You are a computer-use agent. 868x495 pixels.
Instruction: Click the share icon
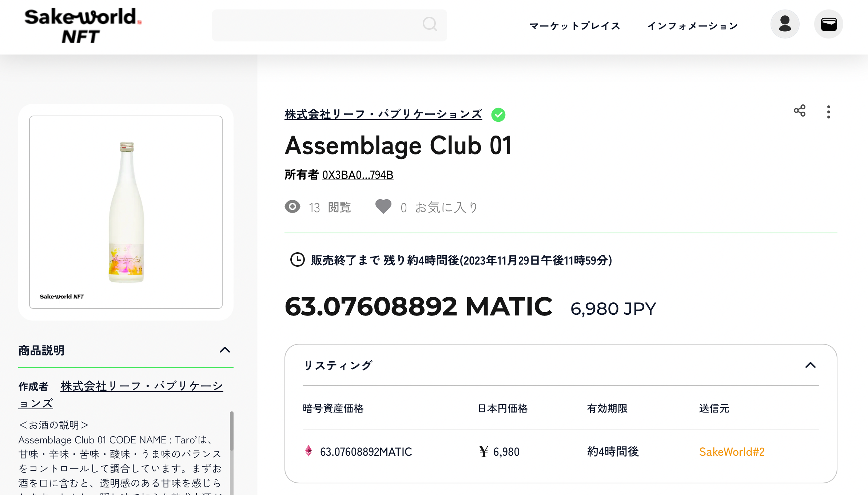pos(799,111)
